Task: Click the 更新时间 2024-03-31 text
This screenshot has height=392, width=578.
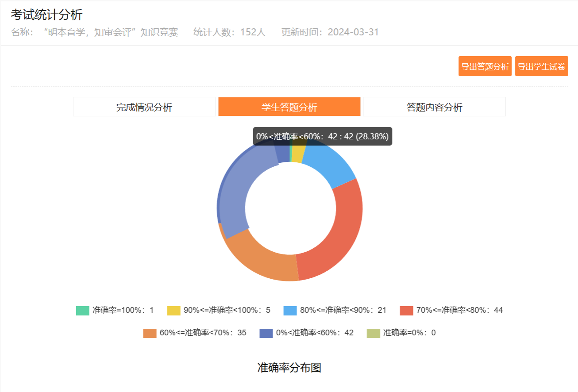Action: point(330,32)
